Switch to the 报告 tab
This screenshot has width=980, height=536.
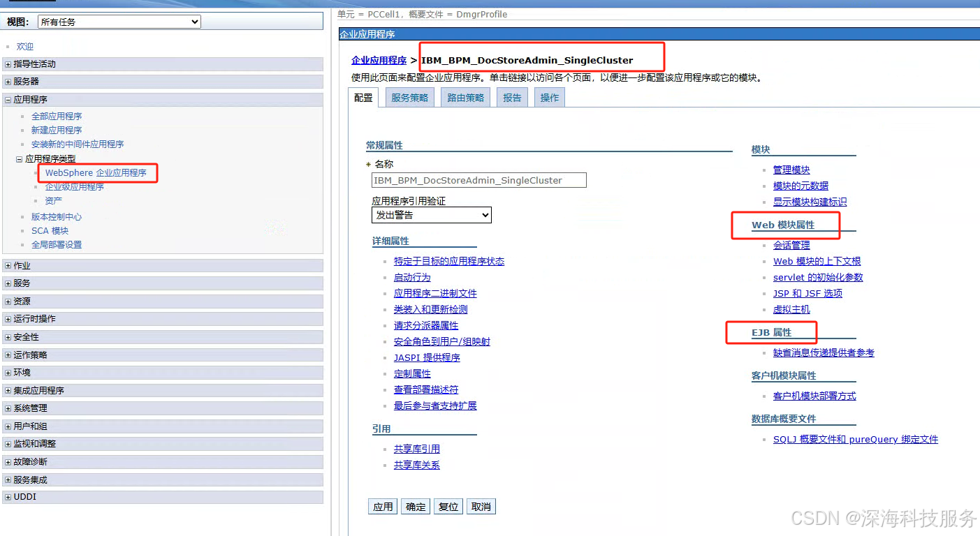pyautogui.click(x=513, y=98)
